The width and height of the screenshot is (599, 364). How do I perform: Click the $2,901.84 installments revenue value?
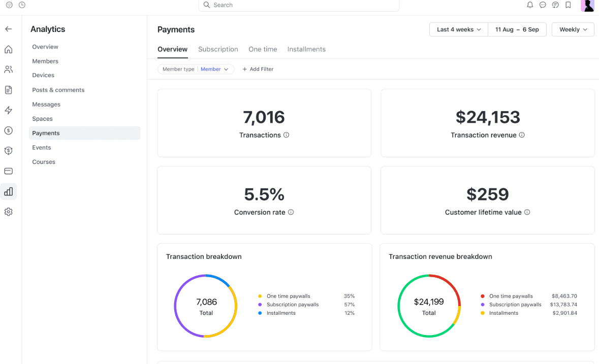tap(564, 313)
